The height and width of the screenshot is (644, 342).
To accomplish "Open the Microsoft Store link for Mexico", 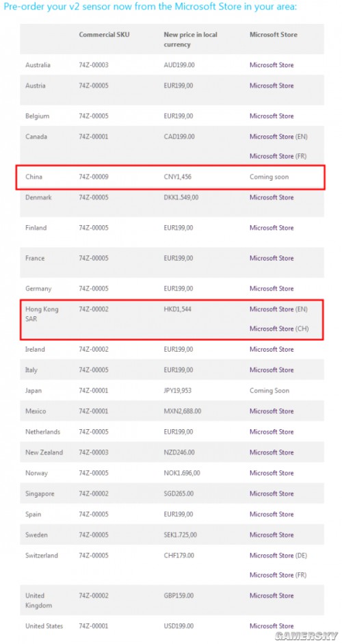I will tap(272, 411).
